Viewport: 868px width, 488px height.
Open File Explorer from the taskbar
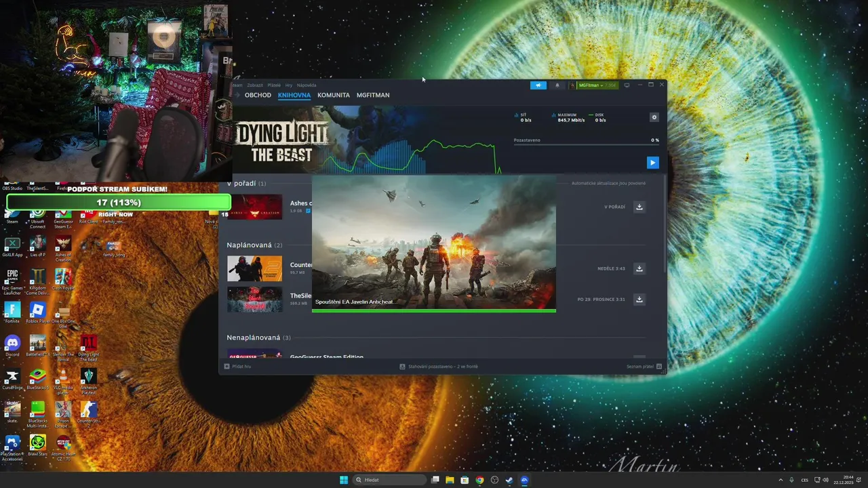450,480
